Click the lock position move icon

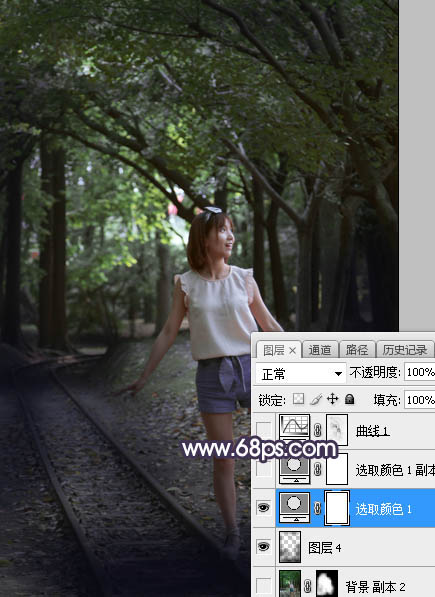333,399
